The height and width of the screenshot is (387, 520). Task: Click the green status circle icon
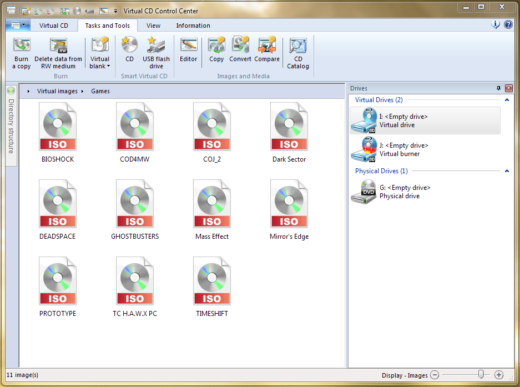pyautogui.click(x=11, y=90)
